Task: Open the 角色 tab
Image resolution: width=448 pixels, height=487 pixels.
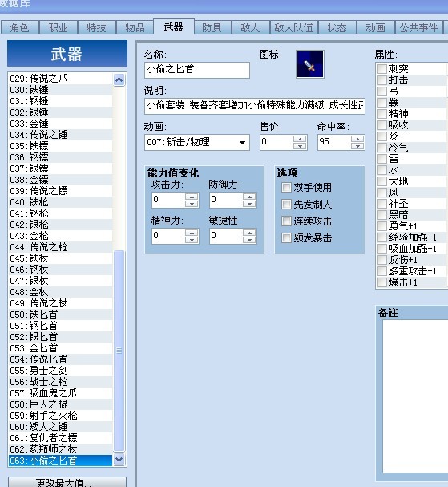Action: (19, 27)
